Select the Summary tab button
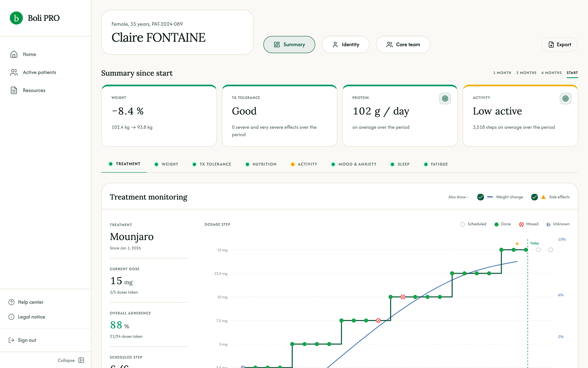588x368 pixels. click(289, 45)
